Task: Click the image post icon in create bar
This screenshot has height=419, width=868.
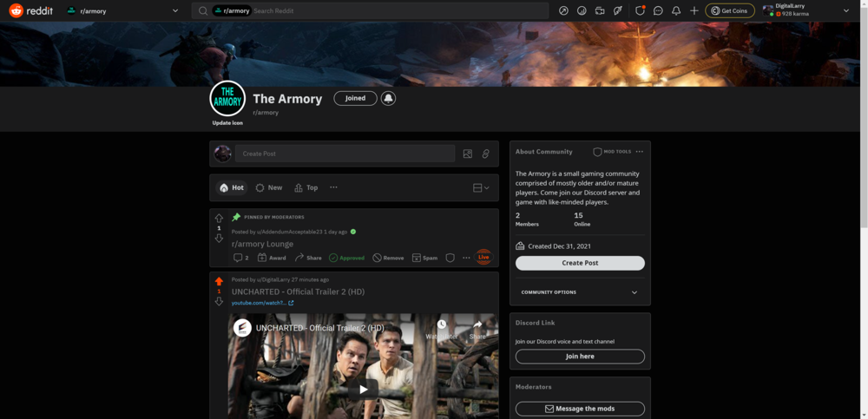Action: click(468, 154)
